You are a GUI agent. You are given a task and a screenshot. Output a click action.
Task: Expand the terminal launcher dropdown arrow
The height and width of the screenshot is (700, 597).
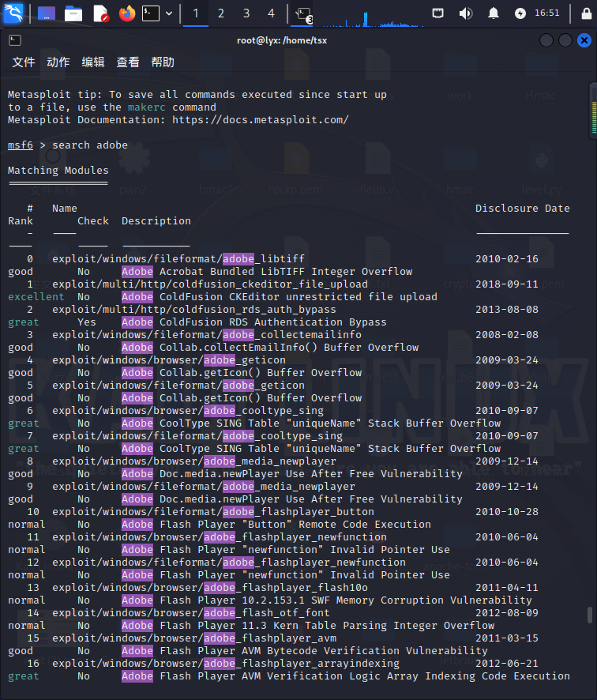pyautogui.click(x=169, y=13)
